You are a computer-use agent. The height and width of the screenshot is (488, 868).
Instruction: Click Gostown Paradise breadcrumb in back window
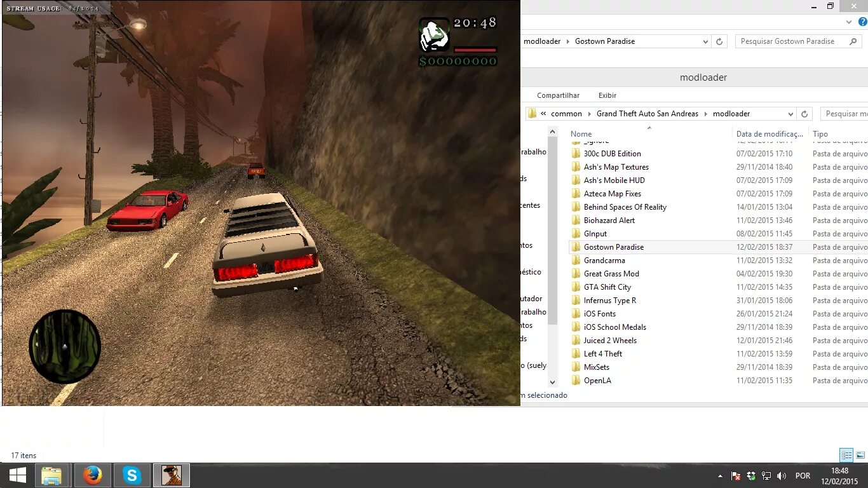(x=604, y=41)
